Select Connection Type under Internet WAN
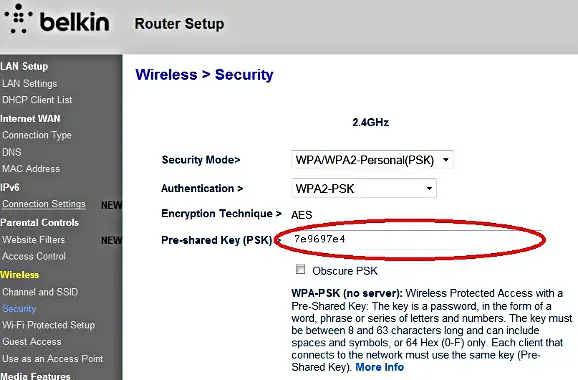Screen dimensions: 578x380 [x=36, y=135]
